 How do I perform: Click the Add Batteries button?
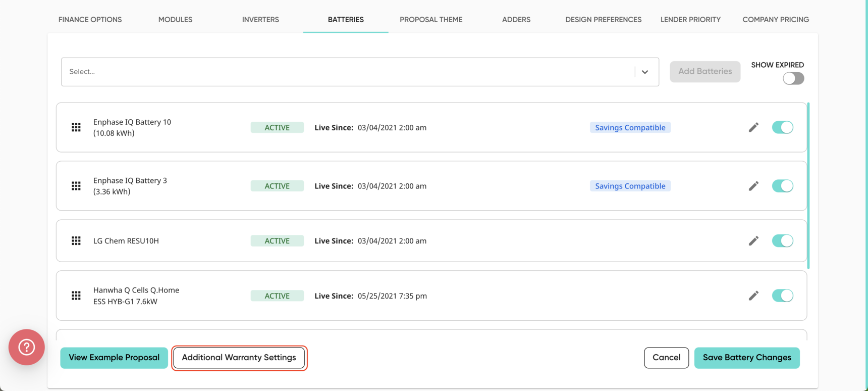pyautogui.click(x=705, y=71)
